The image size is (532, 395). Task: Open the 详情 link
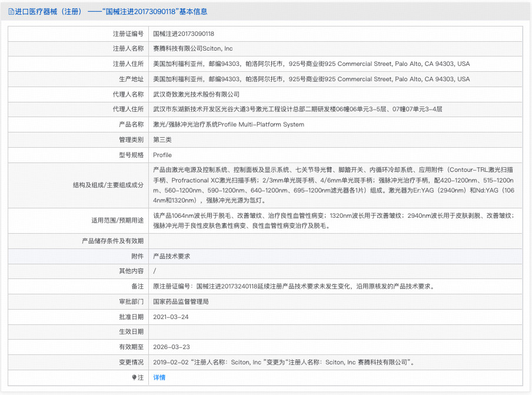159,377
